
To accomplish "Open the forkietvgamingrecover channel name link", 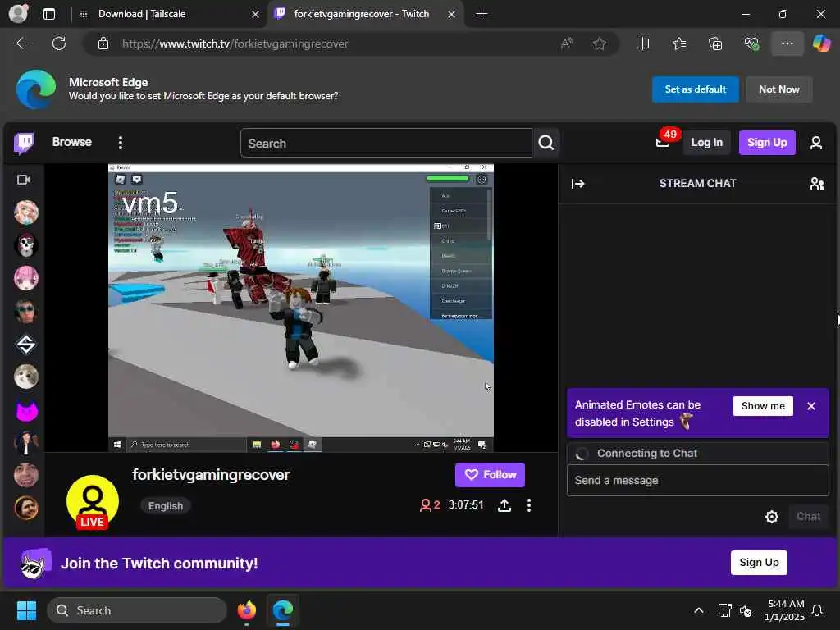I will pyautogui.click(x=211, y=475).
